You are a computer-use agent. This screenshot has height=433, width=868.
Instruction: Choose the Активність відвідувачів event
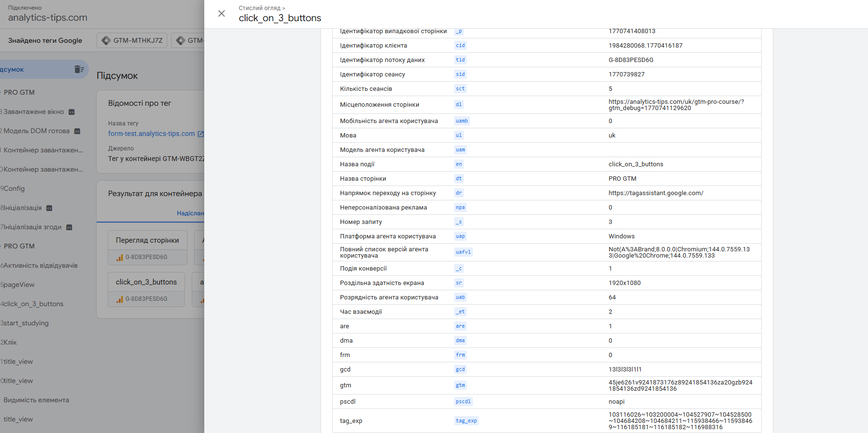pos(40,265)
